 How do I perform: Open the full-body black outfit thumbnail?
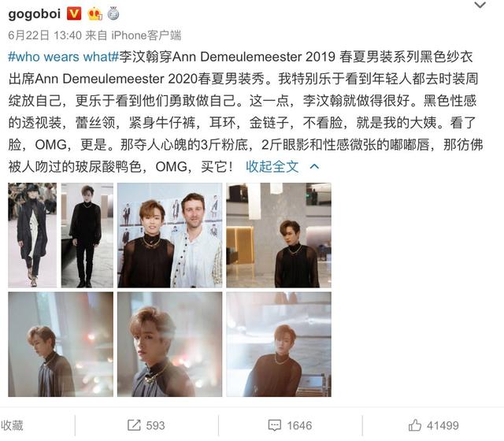pos(87,235)
